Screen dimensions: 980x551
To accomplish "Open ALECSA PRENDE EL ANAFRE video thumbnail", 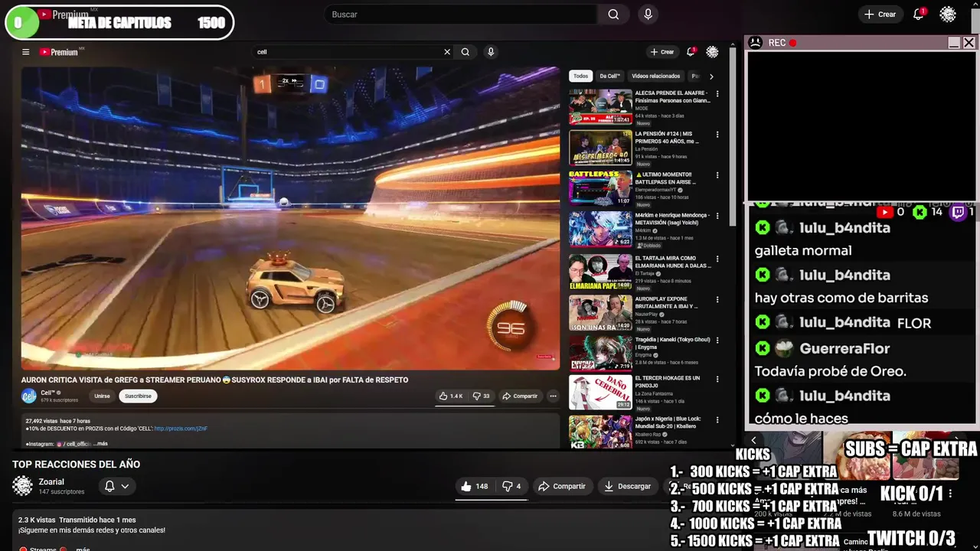I will 600,107.
